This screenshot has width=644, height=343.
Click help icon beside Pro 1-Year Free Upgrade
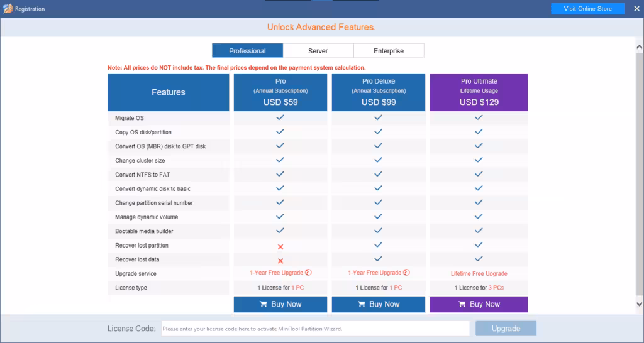[x=308, y=273]
